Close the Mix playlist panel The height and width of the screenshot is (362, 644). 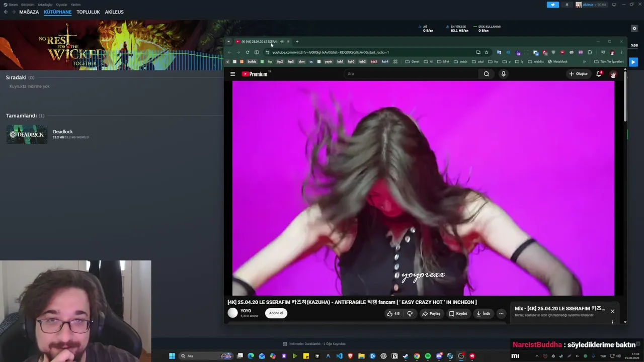click(x=612, y=311)
